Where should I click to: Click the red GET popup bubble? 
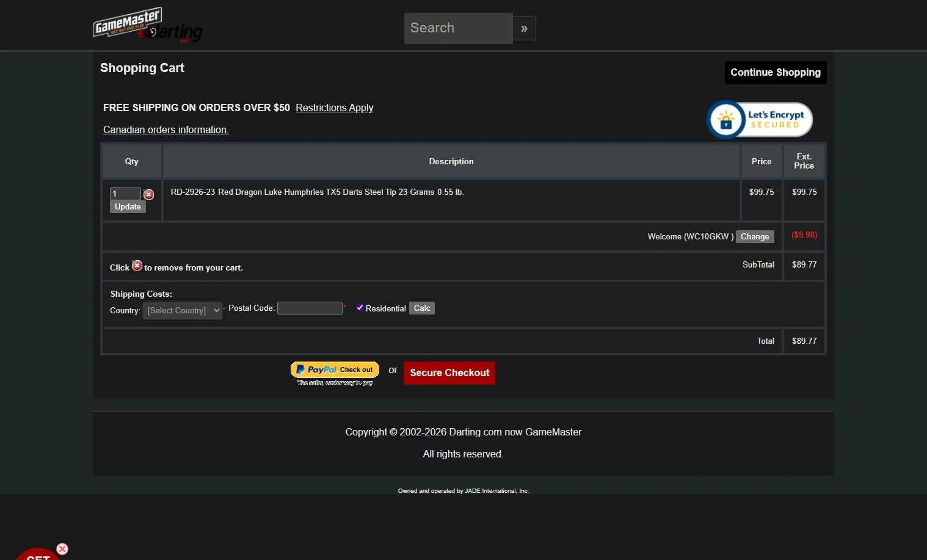tap(37, 554)
